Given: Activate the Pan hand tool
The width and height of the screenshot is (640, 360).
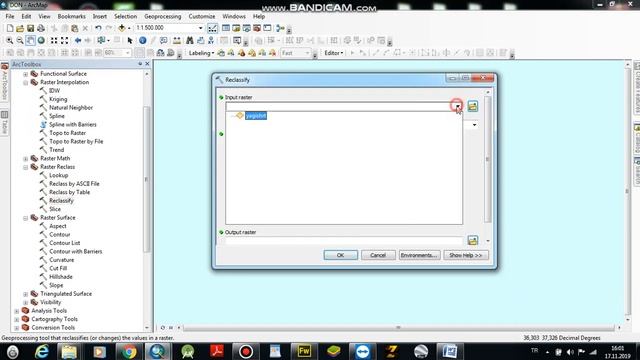Looking at the screenshot, I should [31, 40].
